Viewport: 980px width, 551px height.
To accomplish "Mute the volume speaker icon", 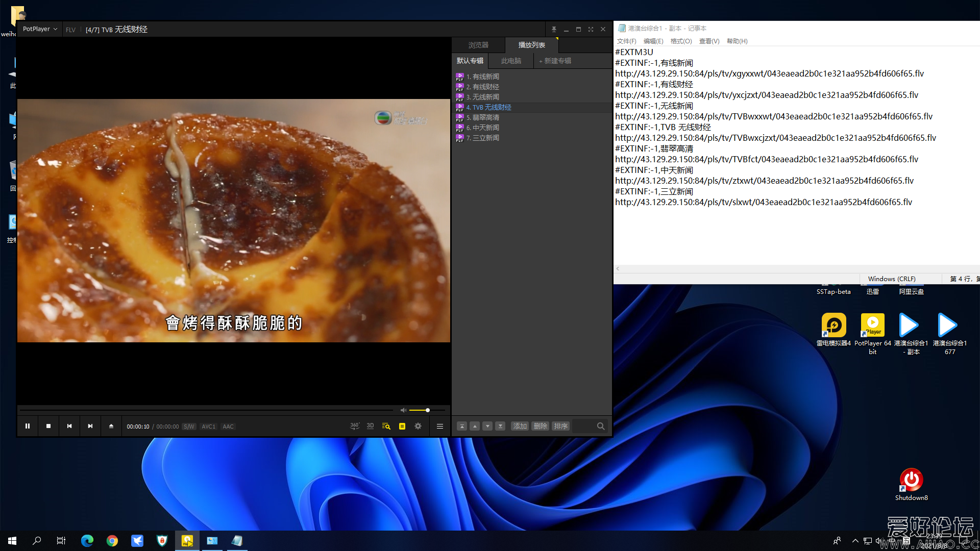I will tap(403, 410).
